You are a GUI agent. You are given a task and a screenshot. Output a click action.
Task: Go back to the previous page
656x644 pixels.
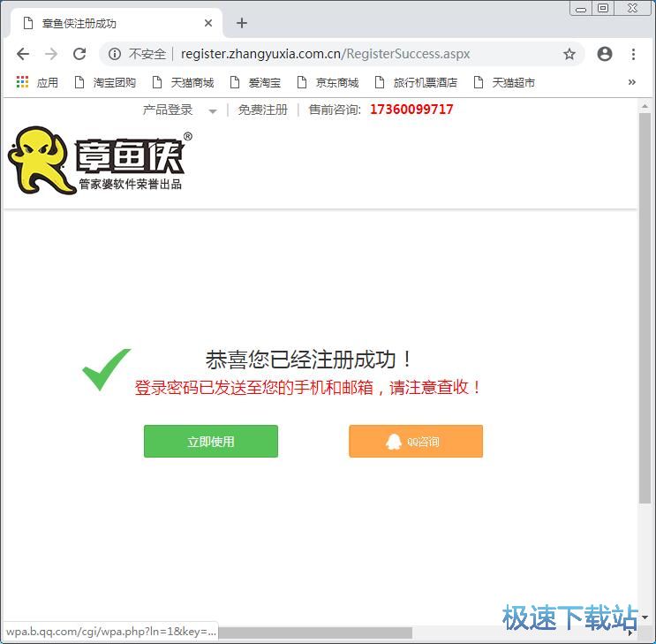click(x=23, y=54)
